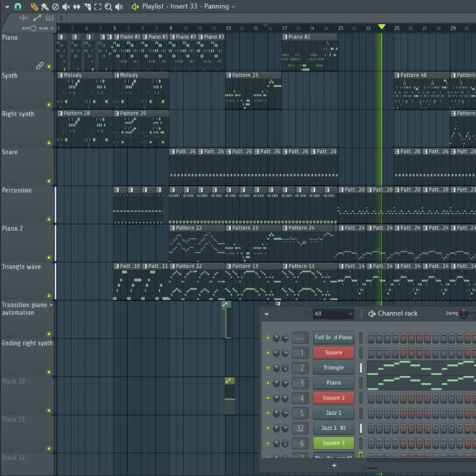Select the Delete tool
This screenshot has width=476, height=476.
56,6
